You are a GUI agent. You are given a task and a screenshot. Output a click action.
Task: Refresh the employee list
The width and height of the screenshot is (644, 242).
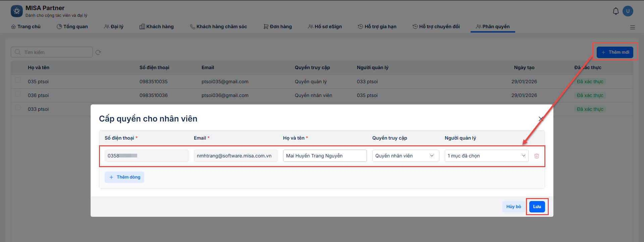98,52
